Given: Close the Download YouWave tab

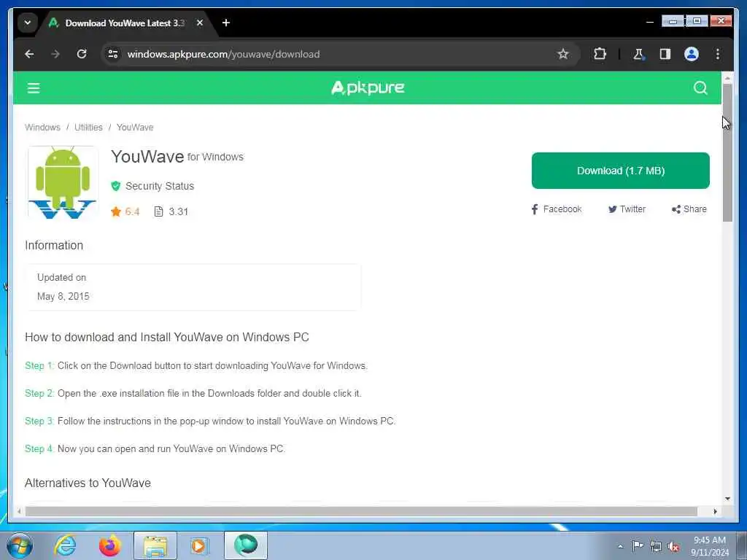Looking at the screenshot, I should pyautogui.click(x=200, y=23).
